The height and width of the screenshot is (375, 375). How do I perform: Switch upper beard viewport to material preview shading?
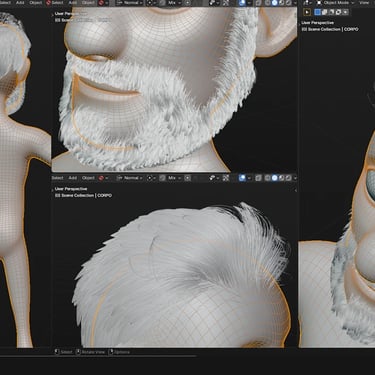point(281,3)
